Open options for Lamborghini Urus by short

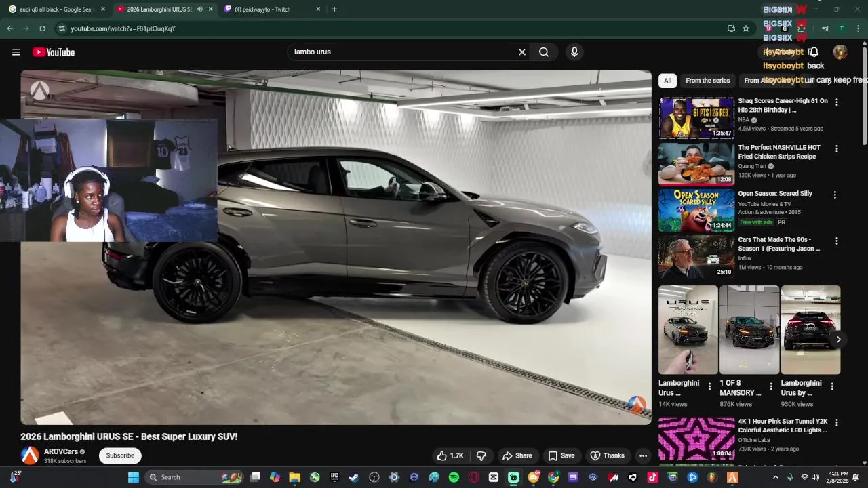click(832, 386)
